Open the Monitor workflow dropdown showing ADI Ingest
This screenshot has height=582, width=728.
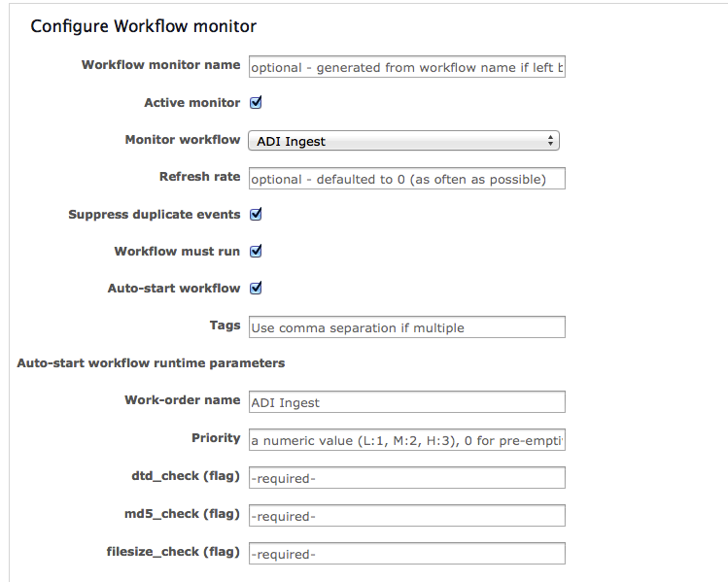tap(403, 141)
